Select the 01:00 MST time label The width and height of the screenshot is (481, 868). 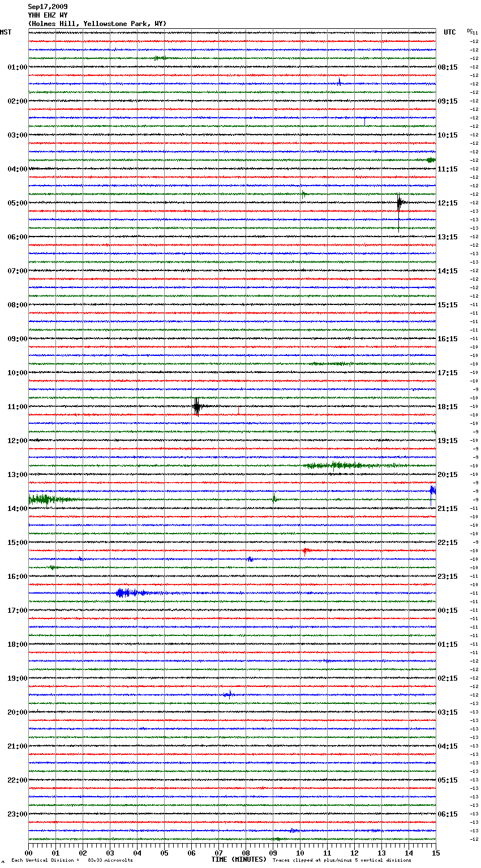pos(18,67)
